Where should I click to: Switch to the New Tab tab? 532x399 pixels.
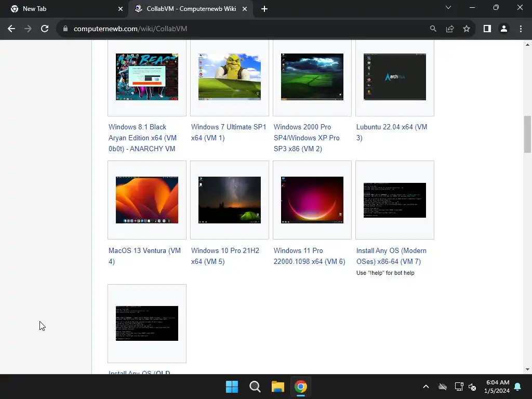click(x=64, y=9)
